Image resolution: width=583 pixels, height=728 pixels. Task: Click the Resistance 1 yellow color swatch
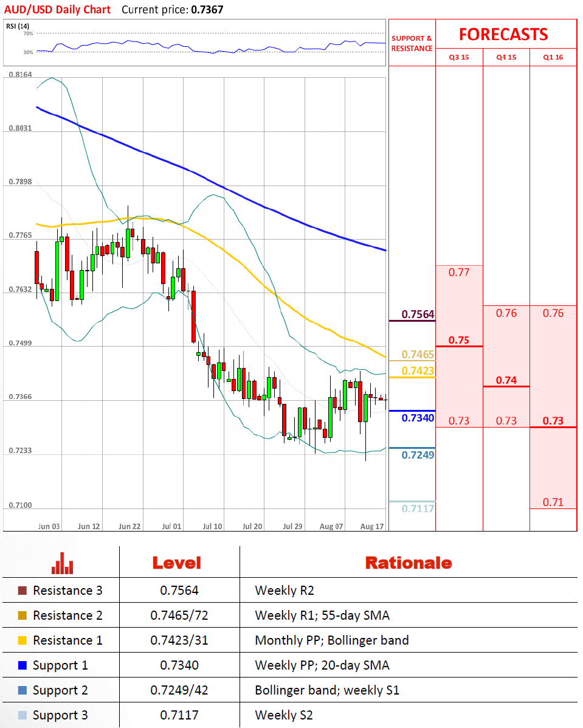pyautogui.click(x=22, y=640)
